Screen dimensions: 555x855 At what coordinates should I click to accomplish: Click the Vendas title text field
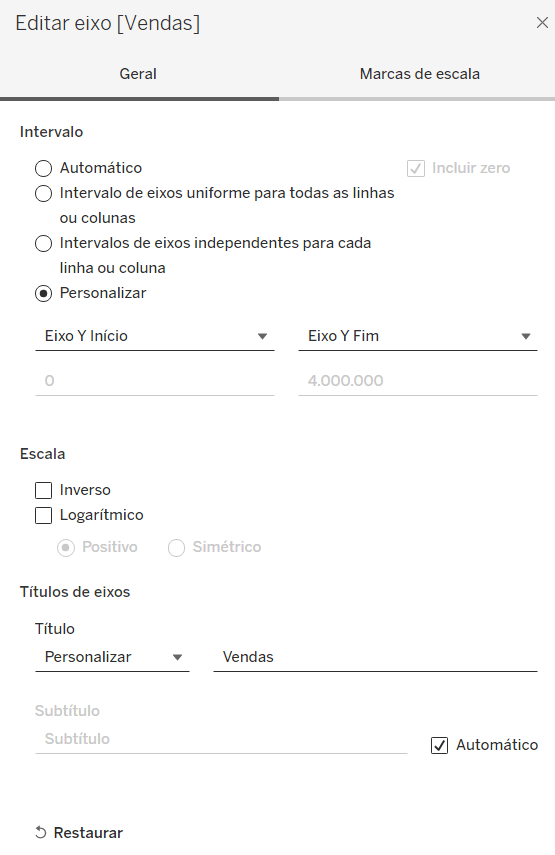(376, 657)
